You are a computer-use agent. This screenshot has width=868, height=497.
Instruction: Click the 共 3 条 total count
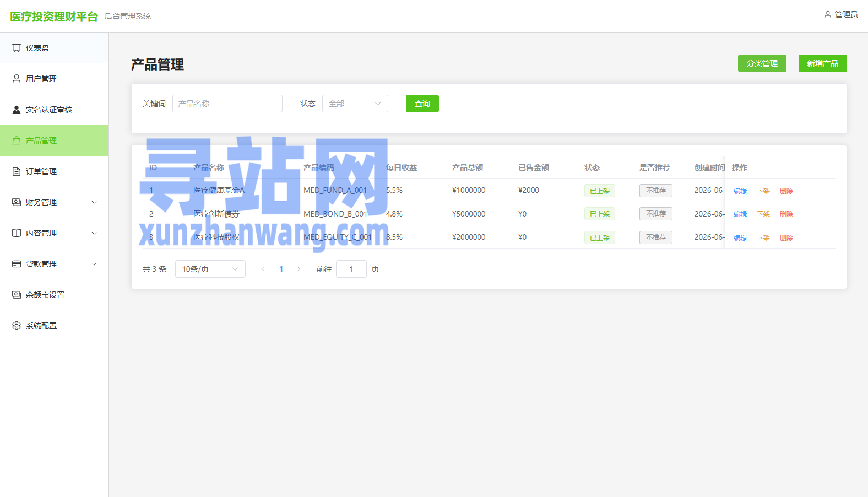click(x=155, y=269)
